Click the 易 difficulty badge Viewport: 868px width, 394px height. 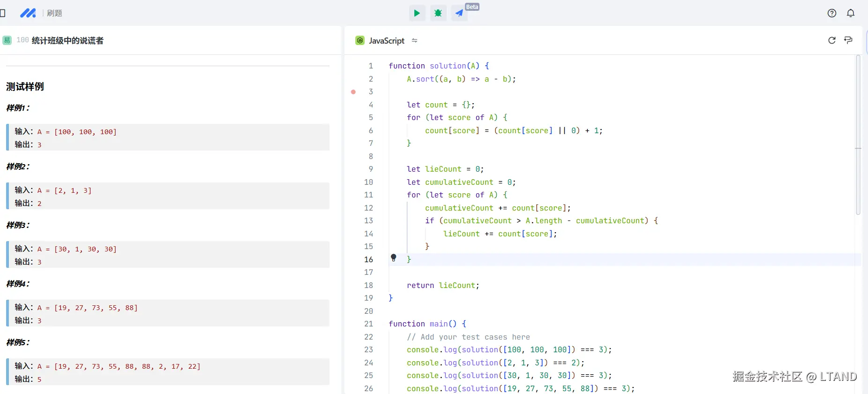(x=7, y=40)
